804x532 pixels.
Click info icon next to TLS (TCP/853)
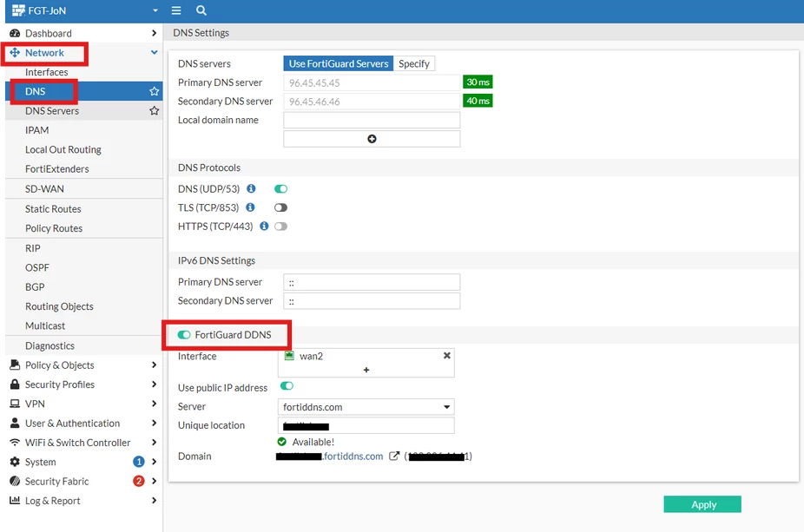coord(250,207)
